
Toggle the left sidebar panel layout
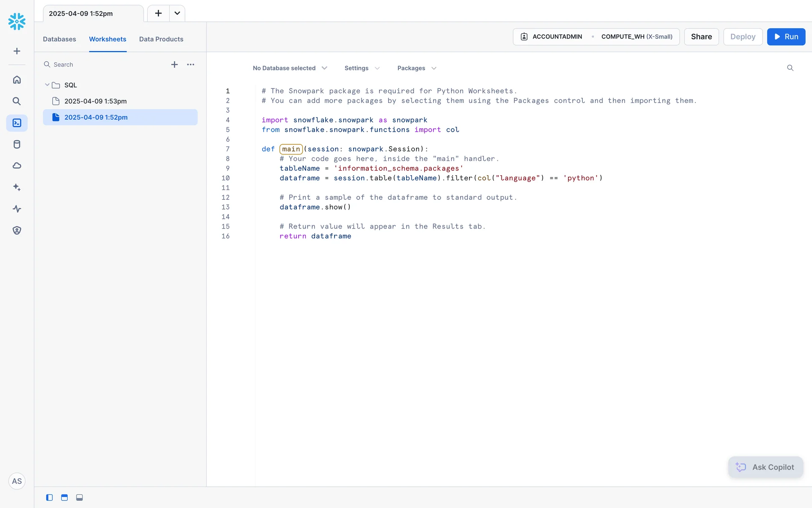49,497
